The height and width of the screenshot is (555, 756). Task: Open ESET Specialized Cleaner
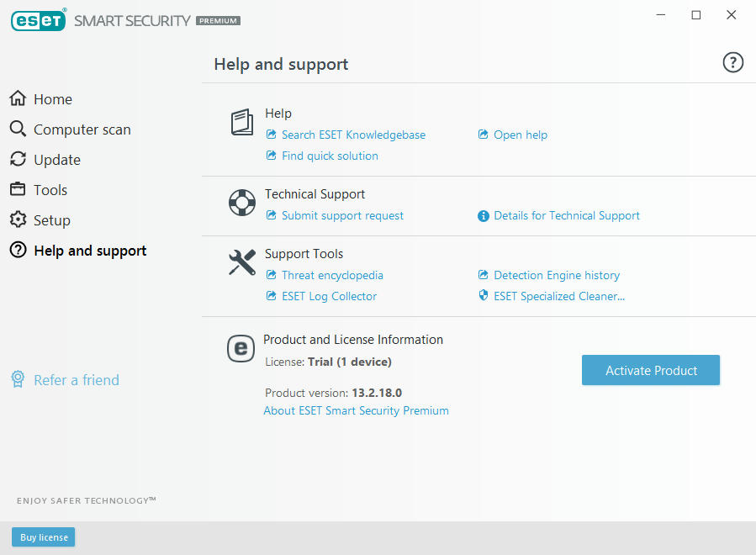pyautogui.click(x=559, y=296)
